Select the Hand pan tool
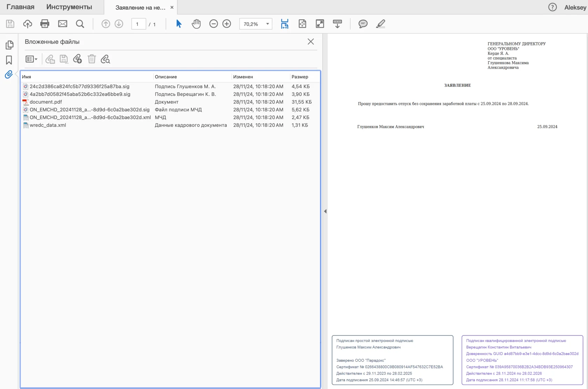This screenshot has width=588, height=389. pyautogui.click(x=196, y=24)
